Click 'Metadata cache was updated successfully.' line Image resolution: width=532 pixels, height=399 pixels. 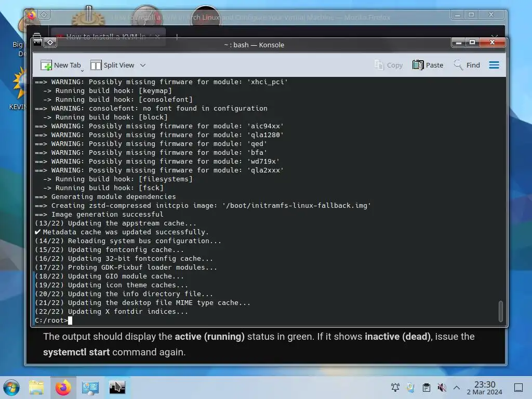point(122,232)
